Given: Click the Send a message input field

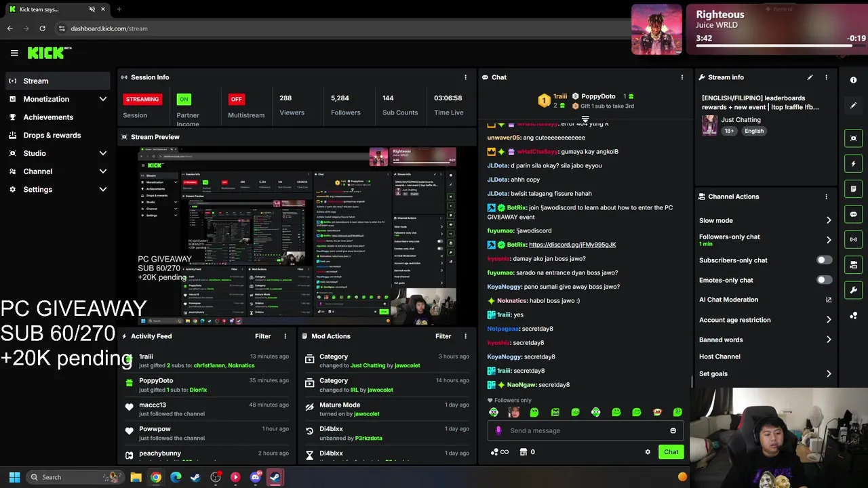Looking at the screenshot, I should [587, 430].
